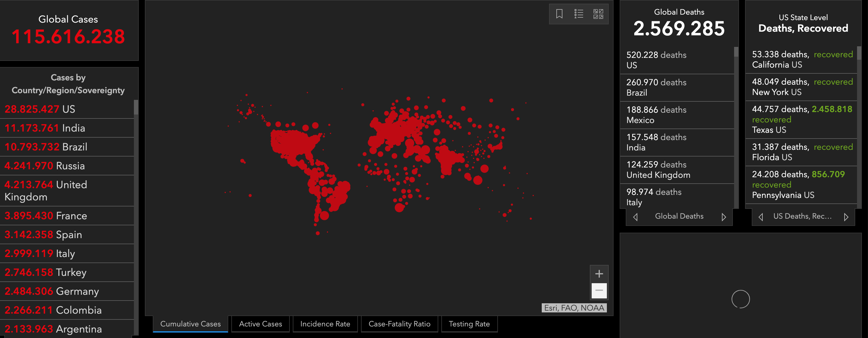This screenshot has height=338, width=868.
Task: Zoom out of the map with minus
Action: click(x=599, y=290)
